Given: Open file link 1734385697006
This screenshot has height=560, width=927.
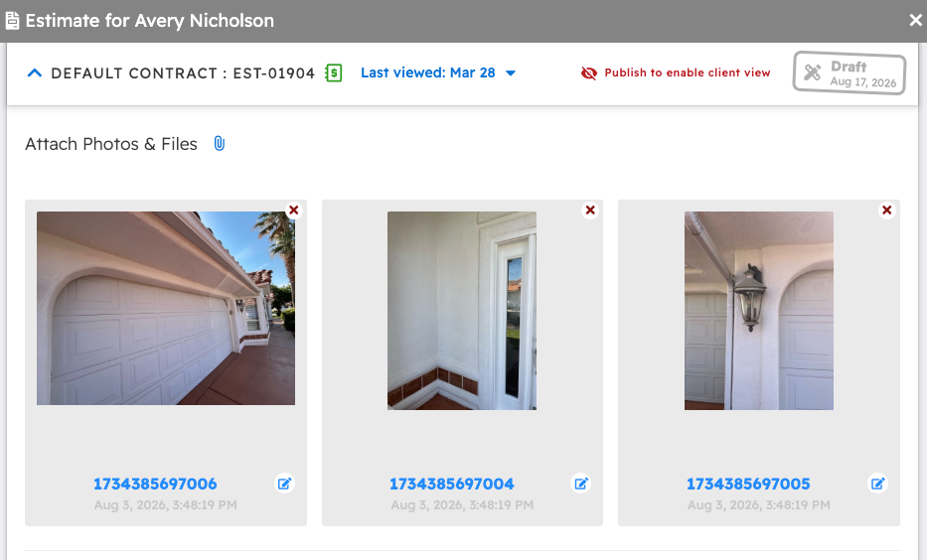Looking at the screenshot, I should point(155,484).
